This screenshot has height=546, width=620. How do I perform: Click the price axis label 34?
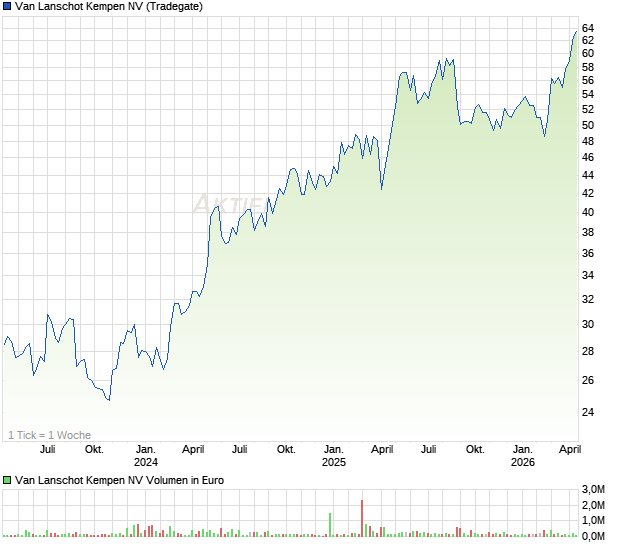tap(588, 275)
